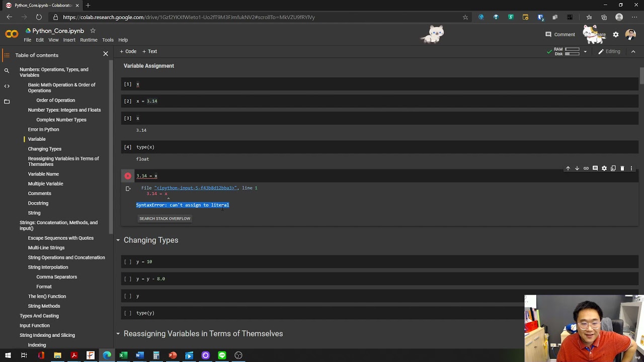Open Task View on taskbar

click(x=24, y=355)
